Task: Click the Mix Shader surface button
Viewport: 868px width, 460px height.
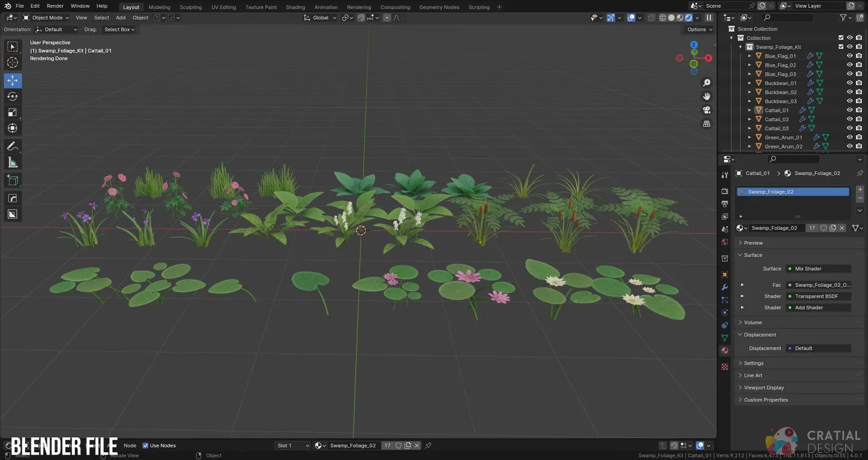Action: [819, 269]
